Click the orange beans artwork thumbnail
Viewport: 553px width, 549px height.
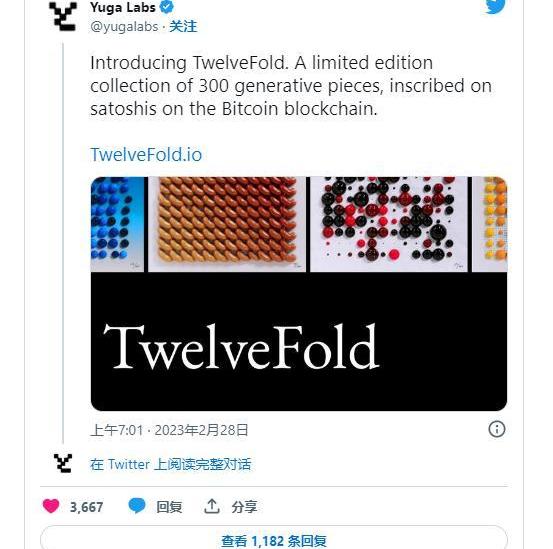pyautogui.click(x=227, y=224)
